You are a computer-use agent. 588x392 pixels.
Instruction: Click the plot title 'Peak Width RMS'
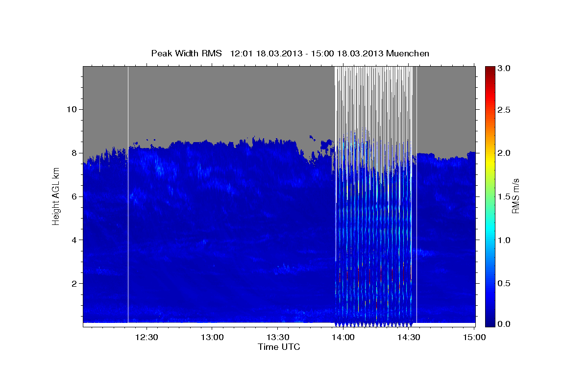coord(186,53)
